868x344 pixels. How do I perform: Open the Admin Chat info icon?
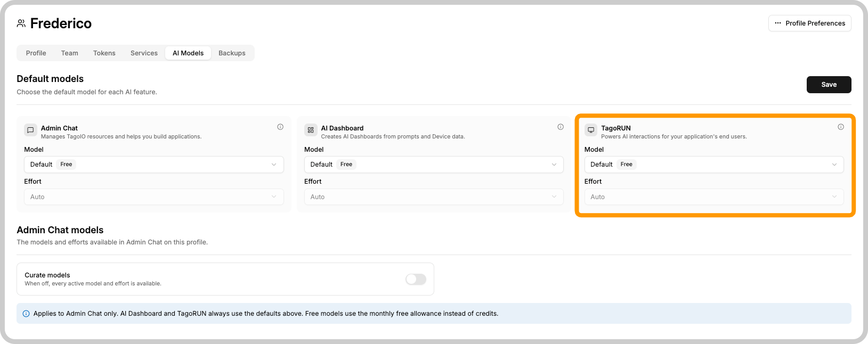click(280, 127)
